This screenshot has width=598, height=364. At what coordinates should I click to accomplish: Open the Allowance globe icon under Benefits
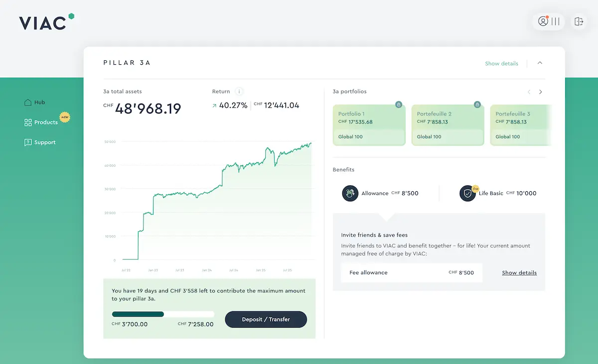[x=350, y=193]
